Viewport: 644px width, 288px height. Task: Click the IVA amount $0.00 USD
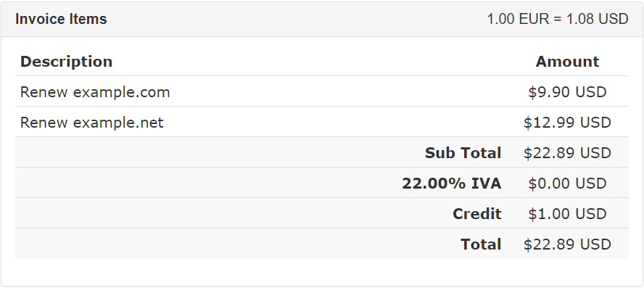click(567, 184)
